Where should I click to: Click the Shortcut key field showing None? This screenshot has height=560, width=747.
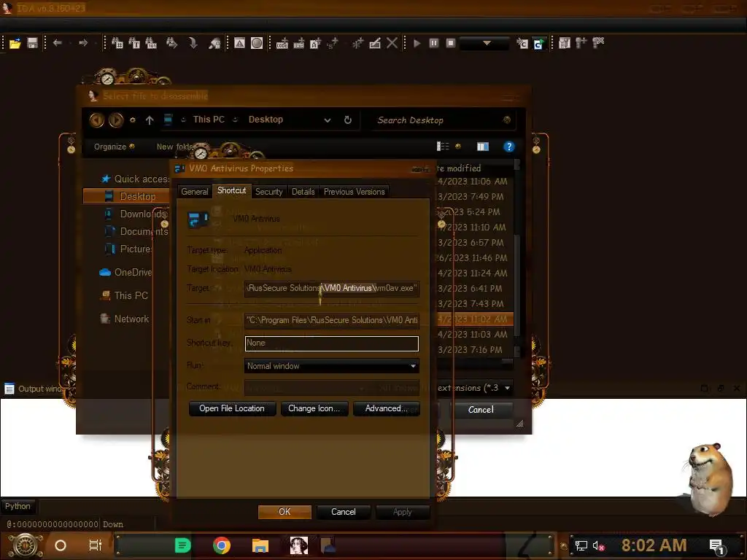tap(332, 343)
